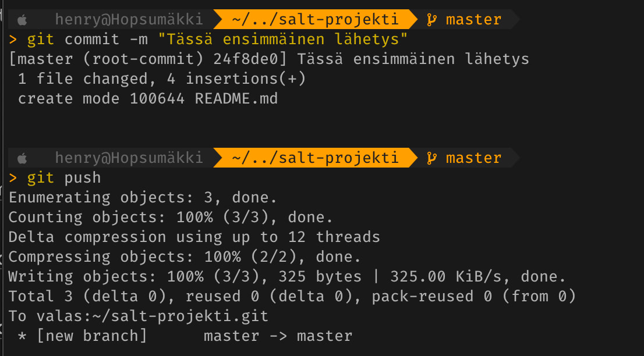Click the git branch icon in the lower prompt
Screen dimensions: 644x356
431,158
